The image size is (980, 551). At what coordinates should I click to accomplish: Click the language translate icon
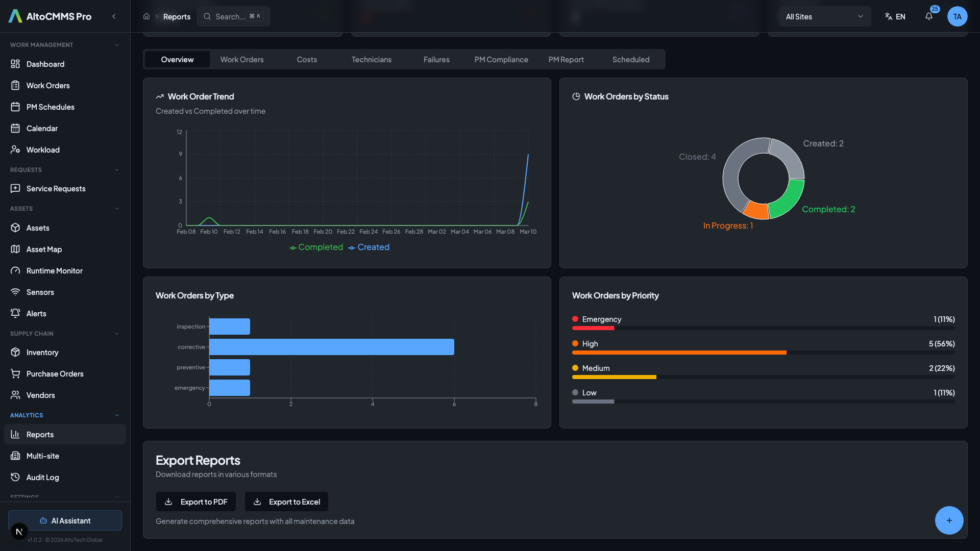pos(889,16)
